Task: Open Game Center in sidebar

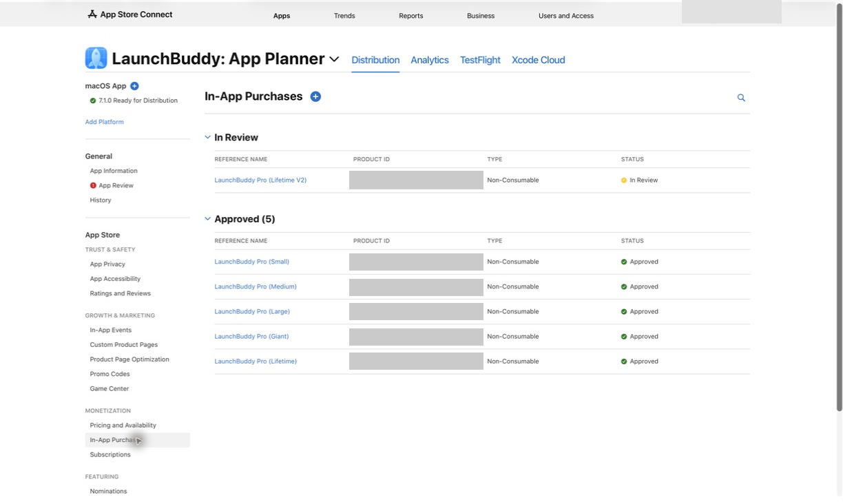Action: click(109, 389)
